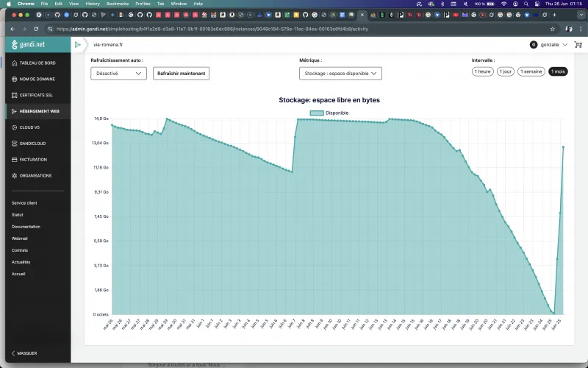Open the Métrique storage dropdown
This screenshot has height=368, width=588.
click(340, 73)
